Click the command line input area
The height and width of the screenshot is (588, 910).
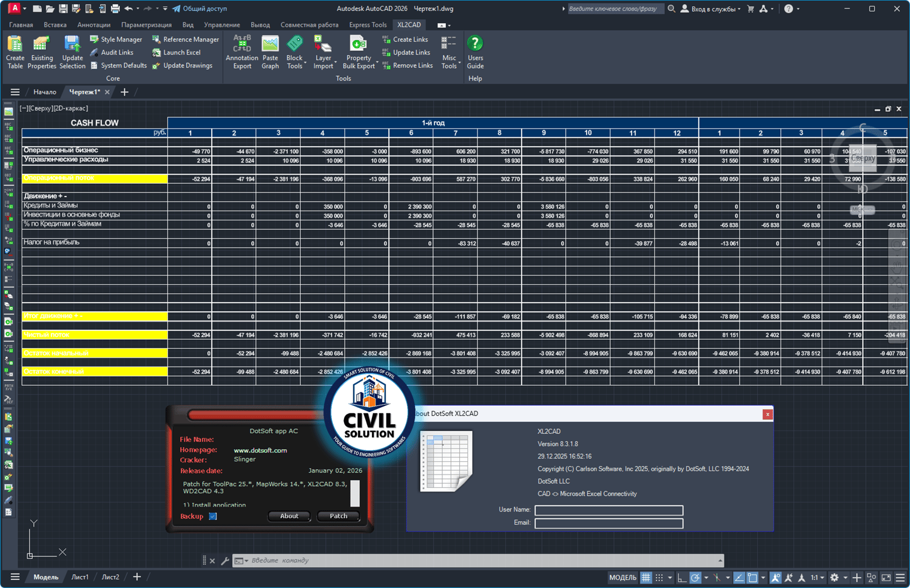(x=482, y=561)
